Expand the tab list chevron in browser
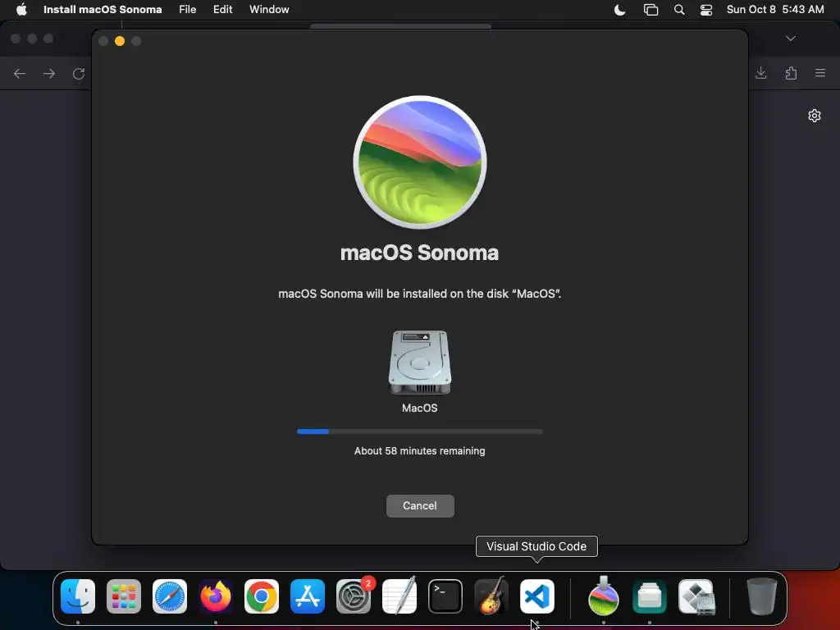This screenshot has height=630, width=840. pos(791,39)
